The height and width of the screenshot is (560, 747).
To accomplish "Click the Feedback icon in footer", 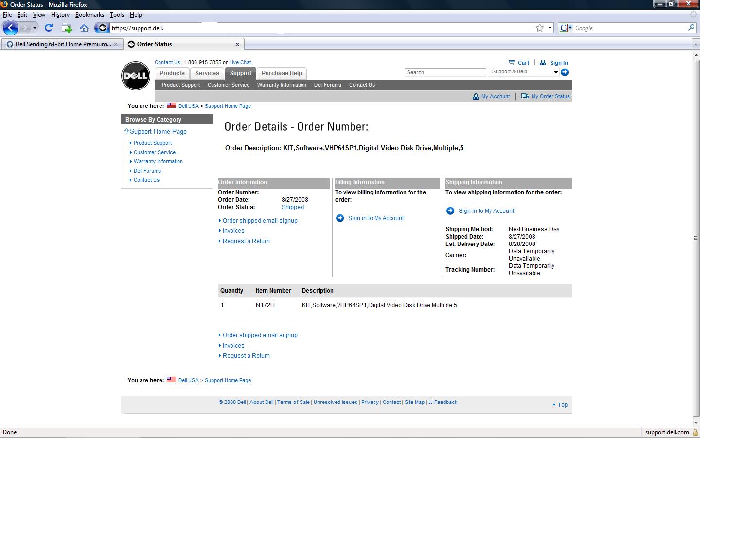I will click(430, 402).
